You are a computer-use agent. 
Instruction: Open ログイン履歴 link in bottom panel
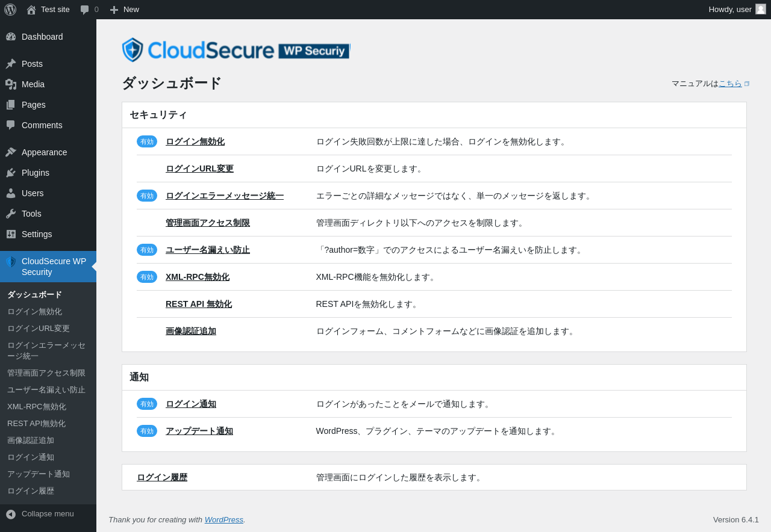click(x=162, y=478)
